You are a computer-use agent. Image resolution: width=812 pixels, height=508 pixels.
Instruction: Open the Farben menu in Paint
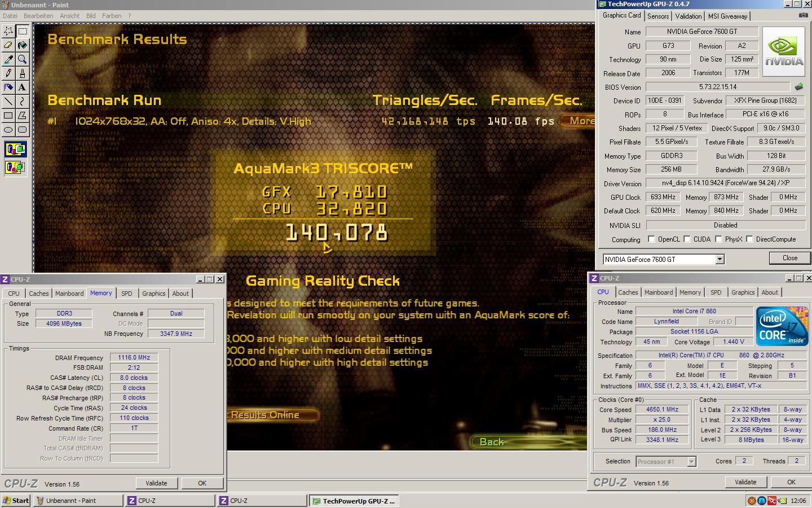click(112, 16)
